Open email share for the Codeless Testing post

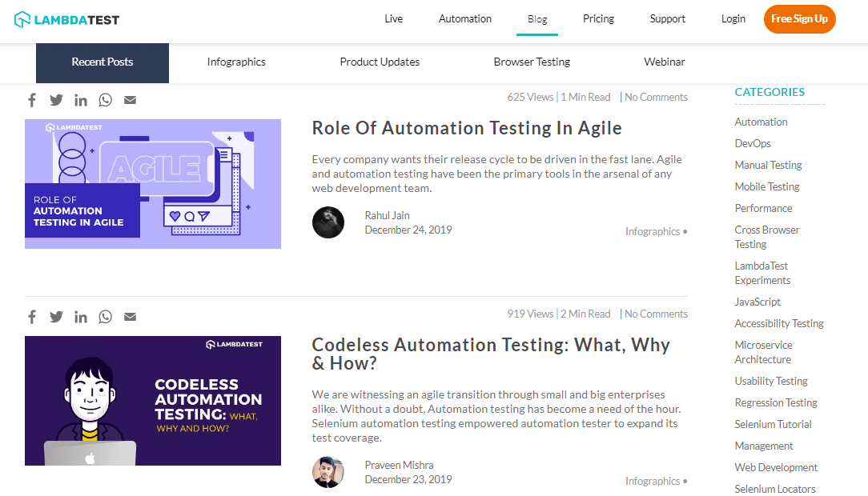(130, 316)
